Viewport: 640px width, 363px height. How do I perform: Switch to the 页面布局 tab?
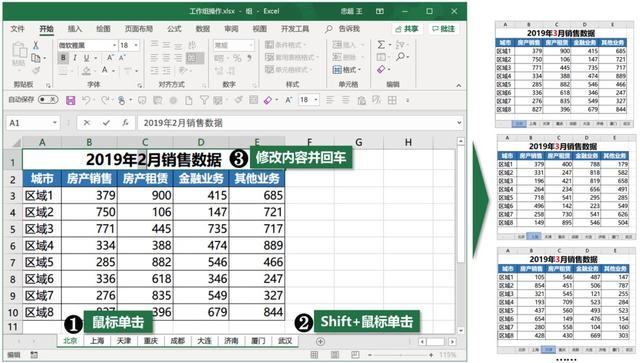pos(139,29)
